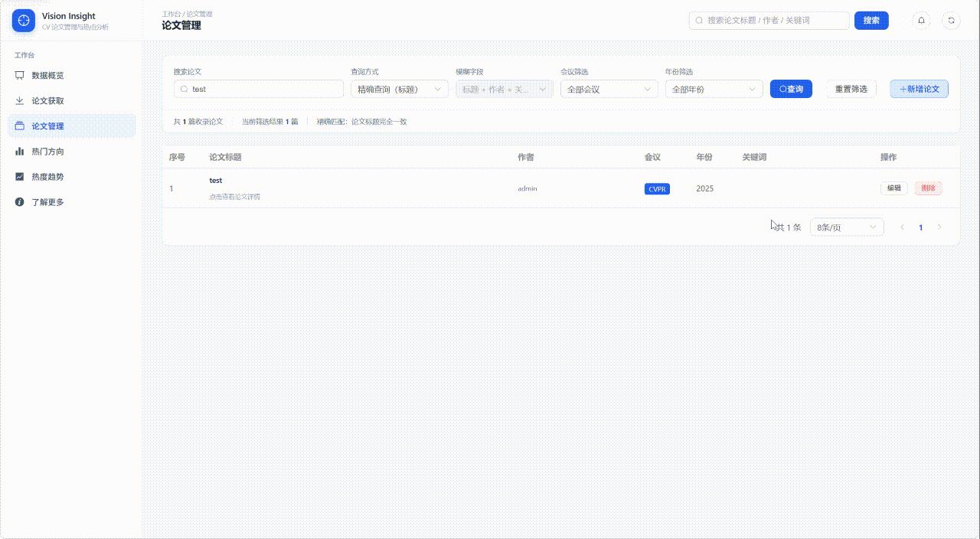Click the magnifier icon in the top search bar
Screen dimensions: 980x539
click(699, 21)
